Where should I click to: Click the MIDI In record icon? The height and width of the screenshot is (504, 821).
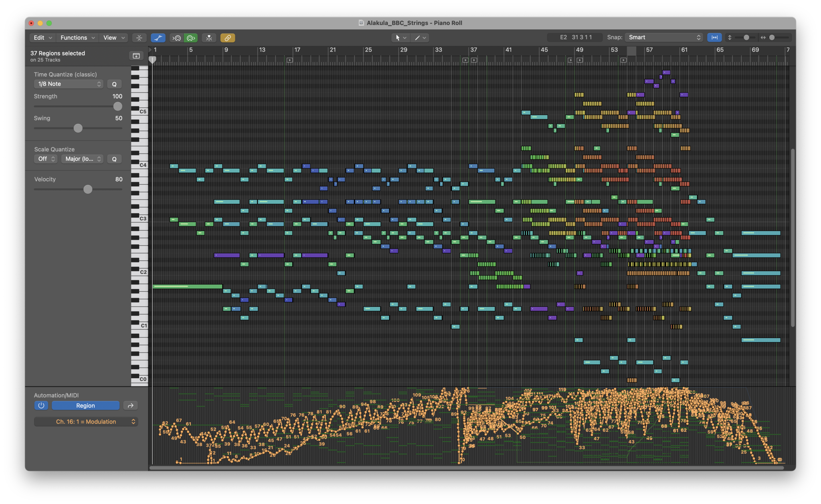177,38
